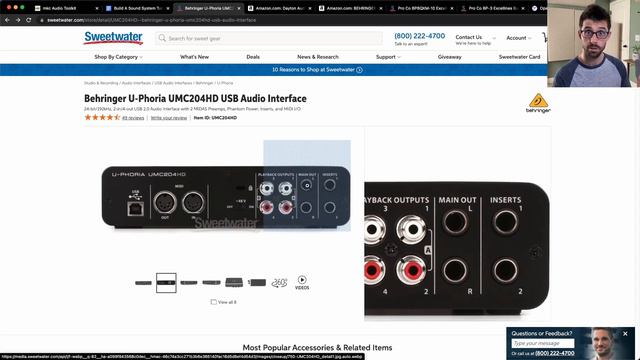Click the 49 reviews link
This screenshot has width=640, height=360.
point(133,118)
